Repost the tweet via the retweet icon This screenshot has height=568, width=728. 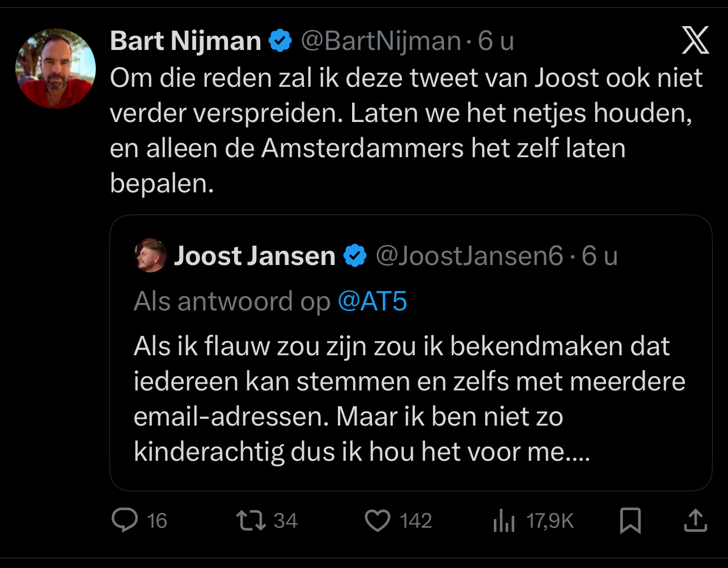[252, 520]
